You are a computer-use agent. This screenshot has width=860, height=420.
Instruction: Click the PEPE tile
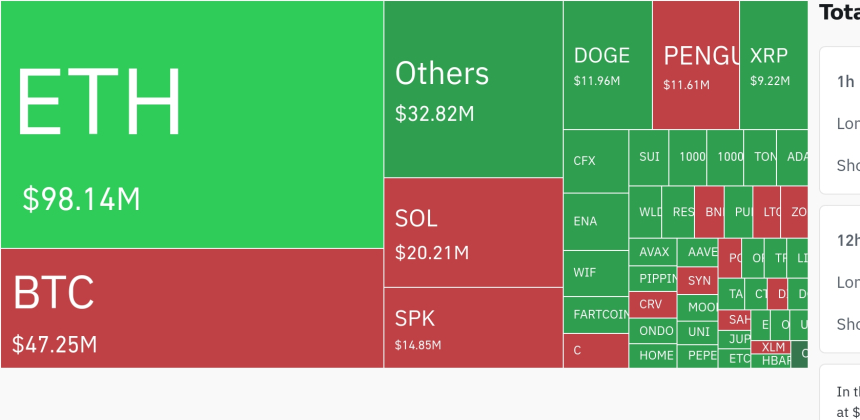tap(698, 356)
